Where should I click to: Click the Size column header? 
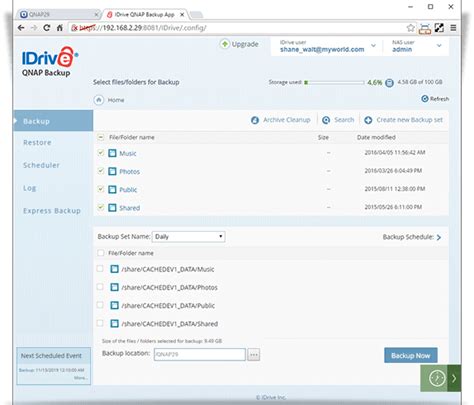(323, 137)
